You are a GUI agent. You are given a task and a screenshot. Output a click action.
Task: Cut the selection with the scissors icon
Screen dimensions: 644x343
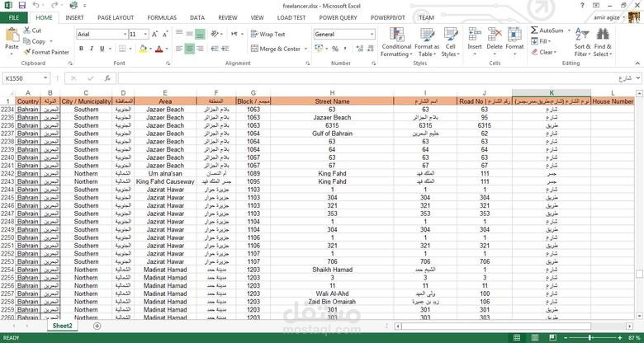pos(27,31)
